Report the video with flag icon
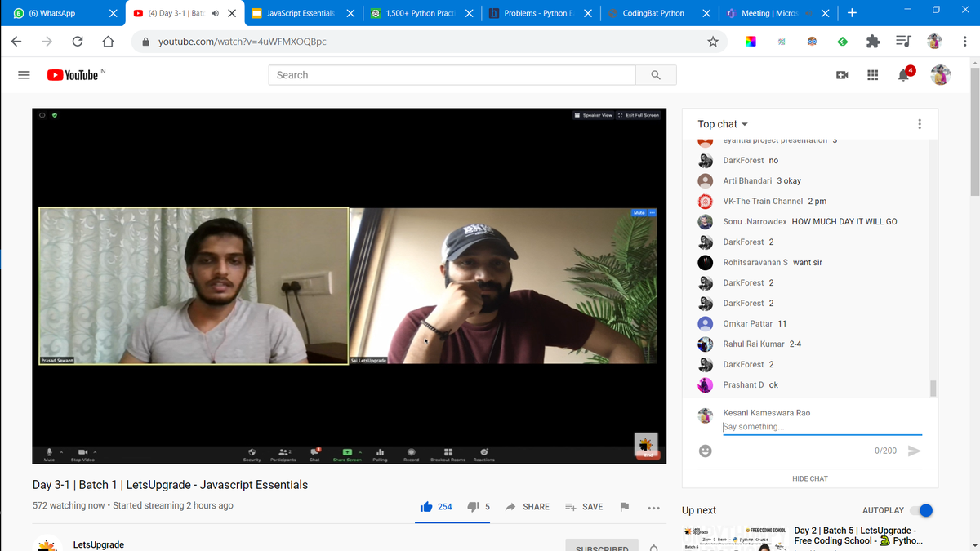 625,506
